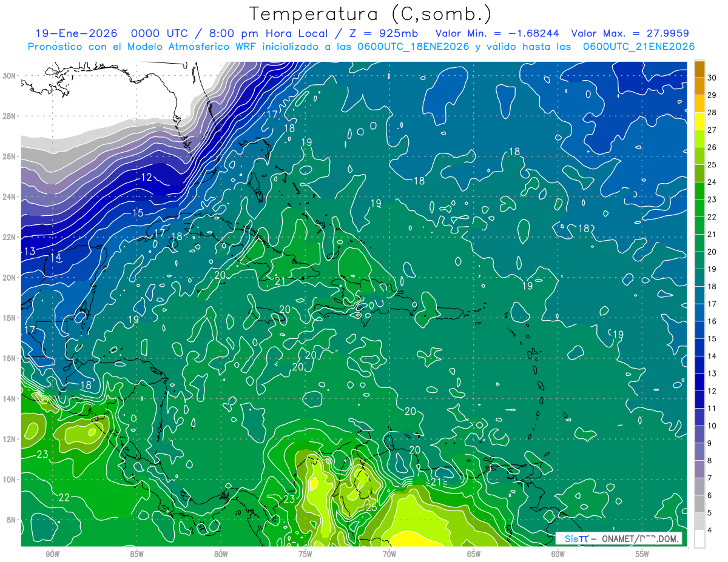
Task: Click the 55W longitude axis label
Action: click(x=642, y=555)
